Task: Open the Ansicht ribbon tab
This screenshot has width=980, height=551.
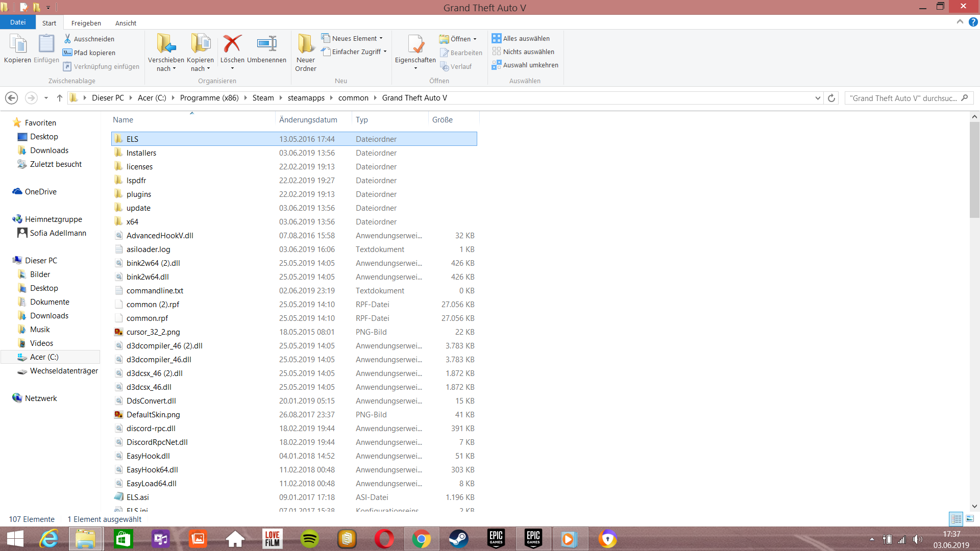Action: coord(126,23)
